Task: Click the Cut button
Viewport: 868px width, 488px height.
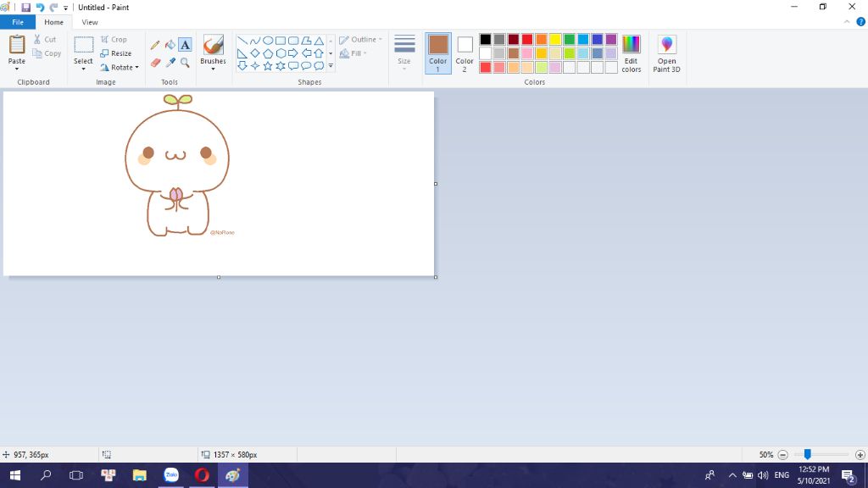Action: 44,39
